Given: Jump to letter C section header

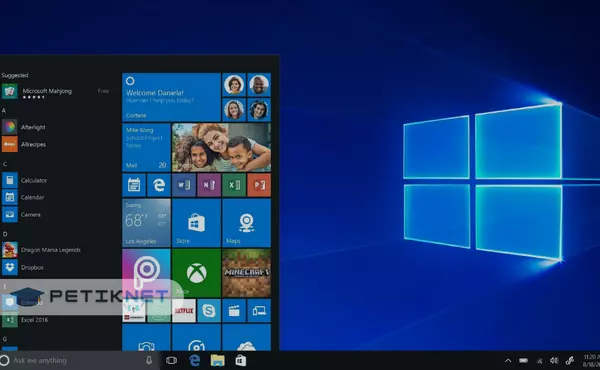Looking at the screenshot, I should (x=5, y=164).
